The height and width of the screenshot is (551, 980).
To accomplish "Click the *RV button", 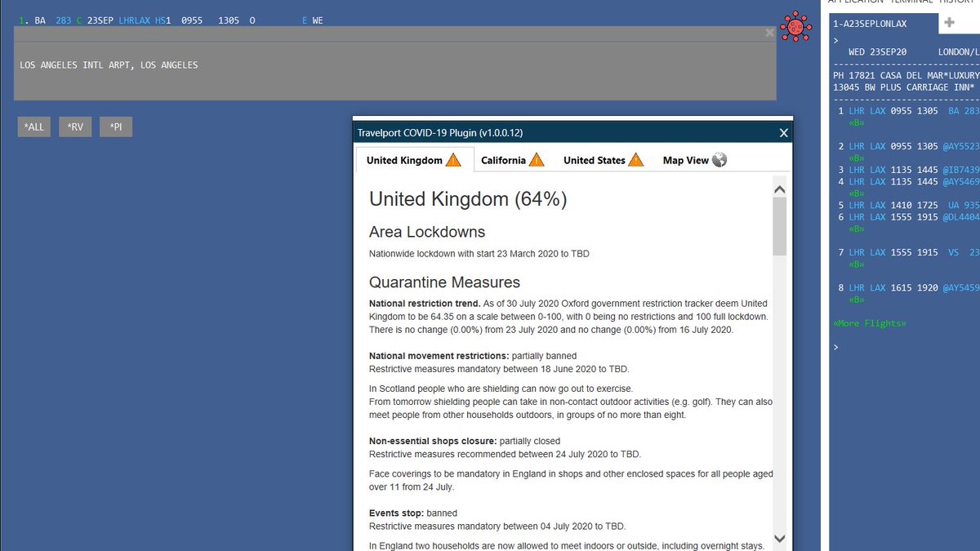I will click(x=75, y=127).
